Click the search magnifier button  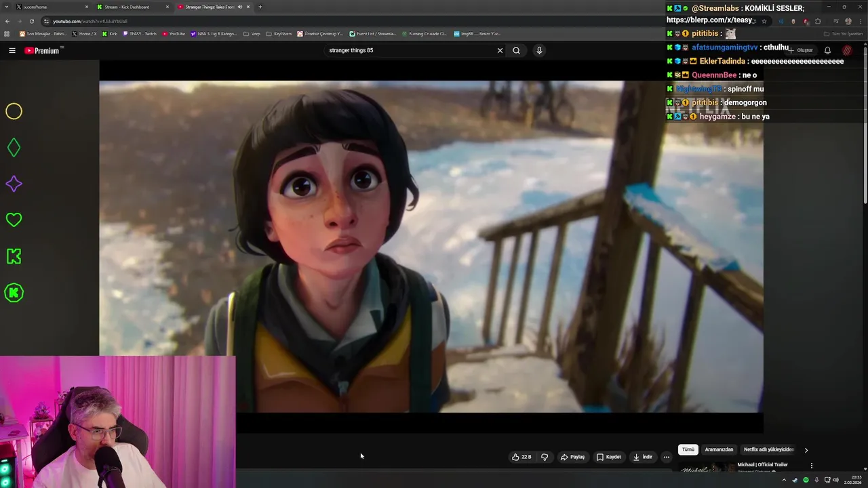click(x=516, y=50)
